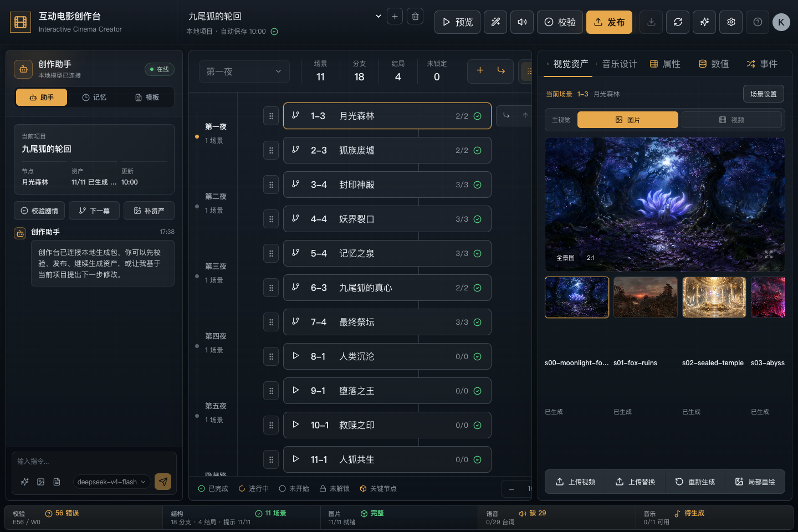The width and height of the screenshot is (798, 532).
Task: Open 数值 tab
Action: click(714, 64)
